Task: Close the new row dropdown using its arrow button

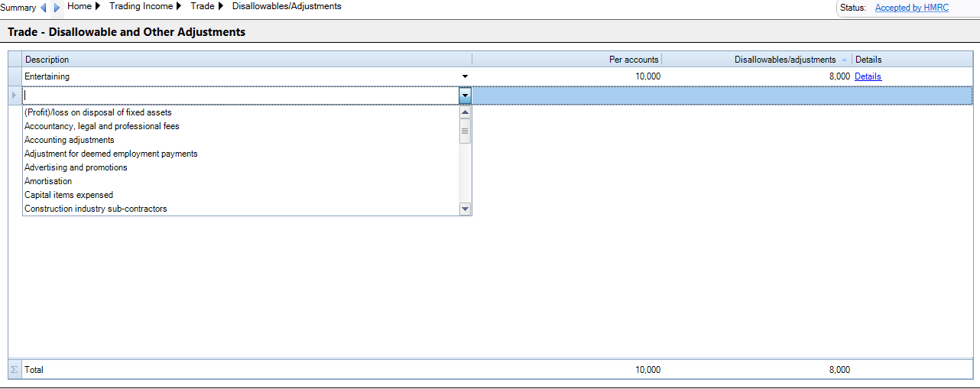Action: point(465,96)
